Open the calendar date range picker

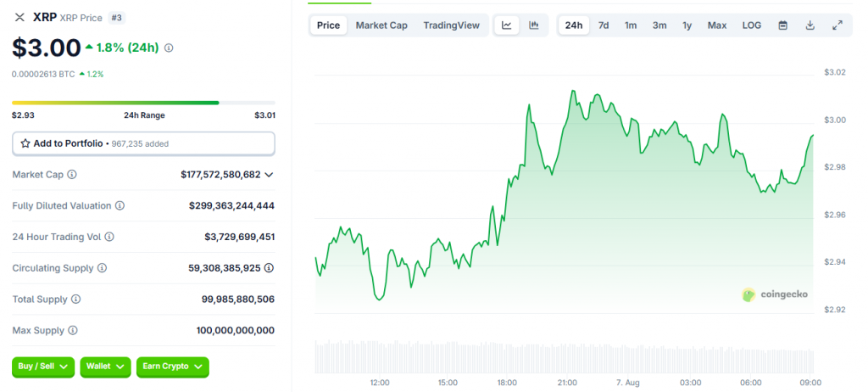click(x=782, y=25)
